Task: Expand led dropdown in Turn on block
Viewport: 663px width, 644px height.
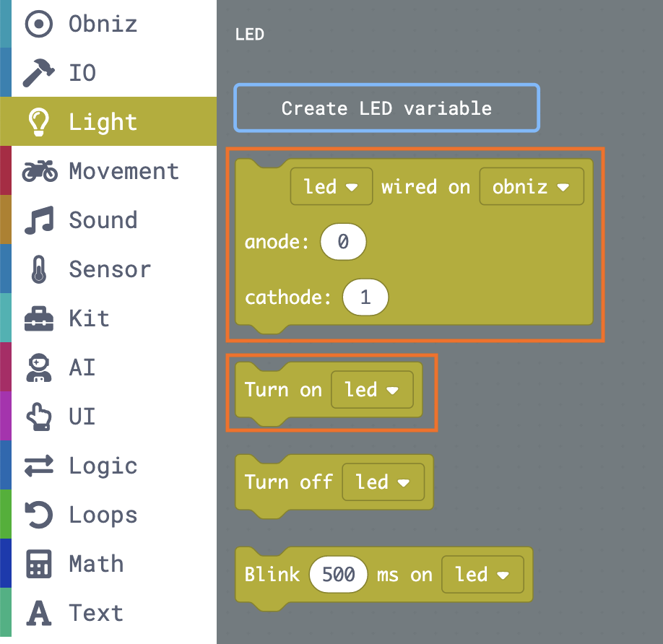Action: coord(372,390)
